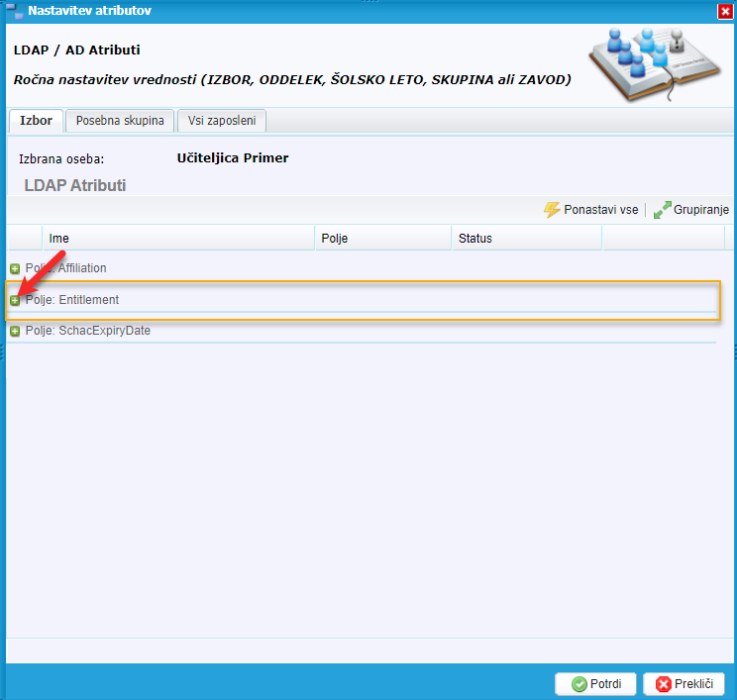This screenshot has width=737, height=700.
Task: Select the Vsi zaposleni tab
Action: coord(222,121)
